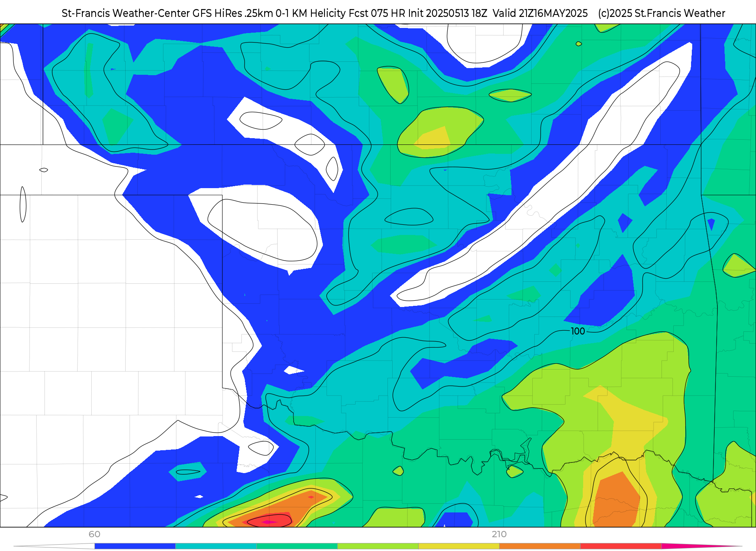Click the '210' color bar label

click(499, 534)
